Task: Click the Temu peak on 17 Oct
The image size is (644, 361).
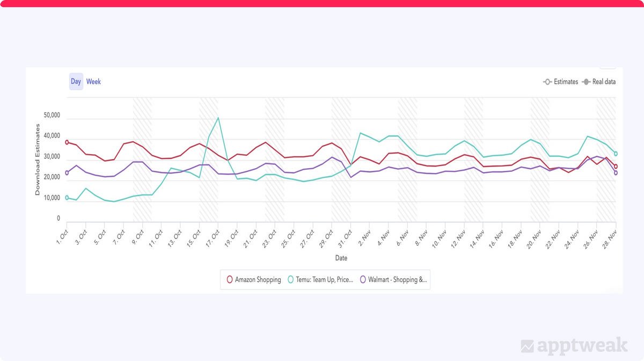Action: (x=218, y=118)
